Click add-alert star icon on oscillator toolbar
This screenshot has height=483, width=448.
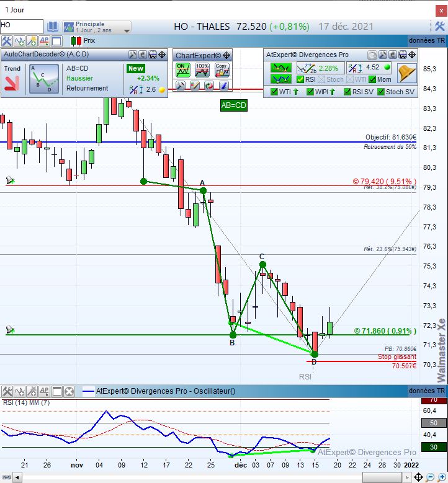(32, 391)
